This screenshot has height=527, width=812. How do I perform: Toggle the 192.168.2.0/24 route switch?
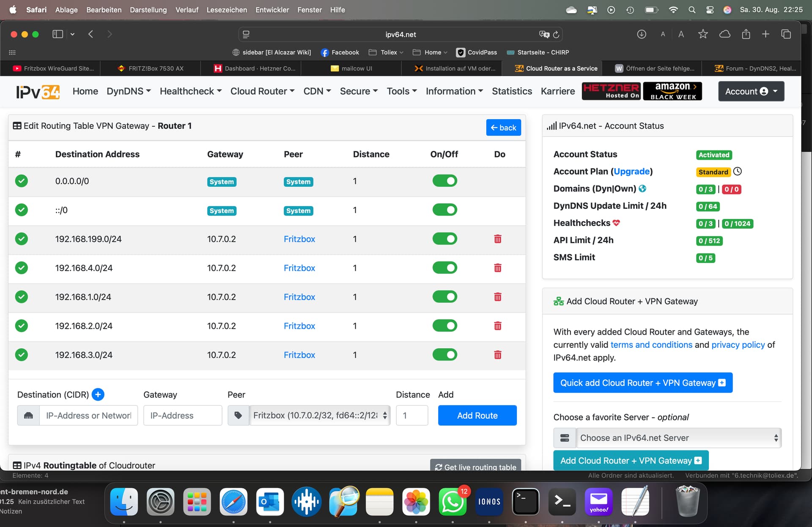pyautogui.click(x=444, y=326)
